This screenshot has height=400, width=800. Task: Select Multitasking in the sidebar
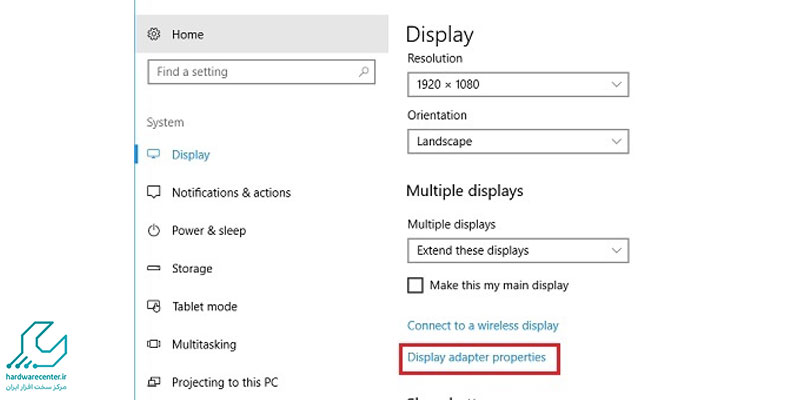(204, 344)
